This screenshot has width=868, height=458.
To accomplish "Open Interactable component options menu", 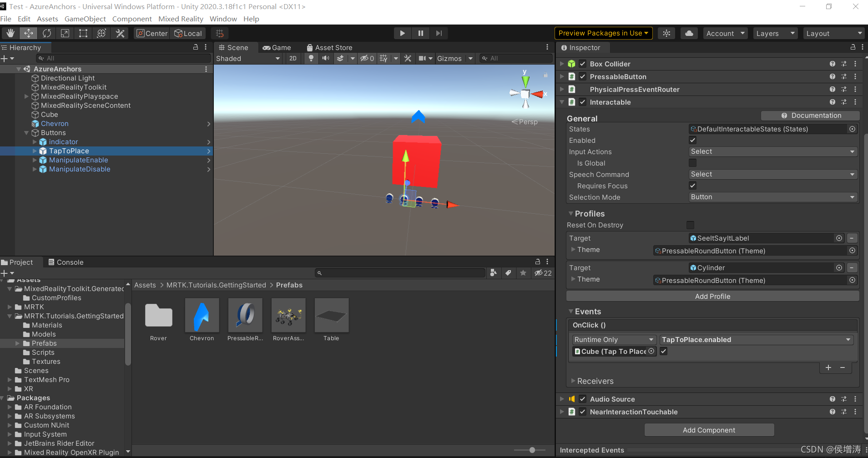I will [855, 102].
